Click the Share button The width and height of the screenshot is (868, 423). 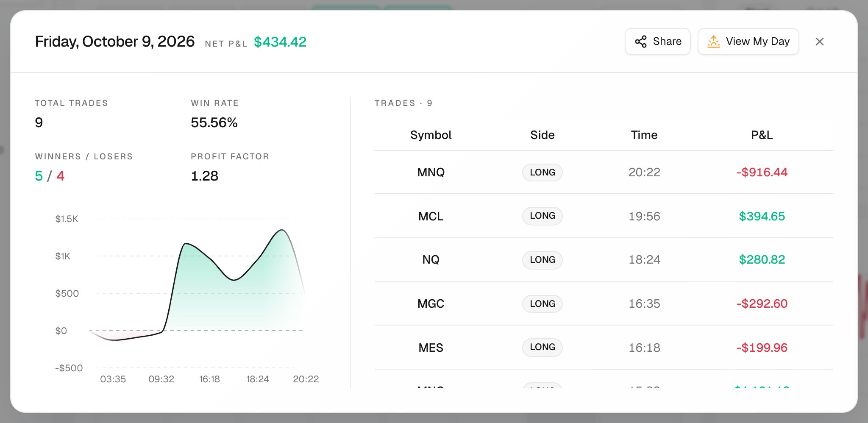pos(657,42)
